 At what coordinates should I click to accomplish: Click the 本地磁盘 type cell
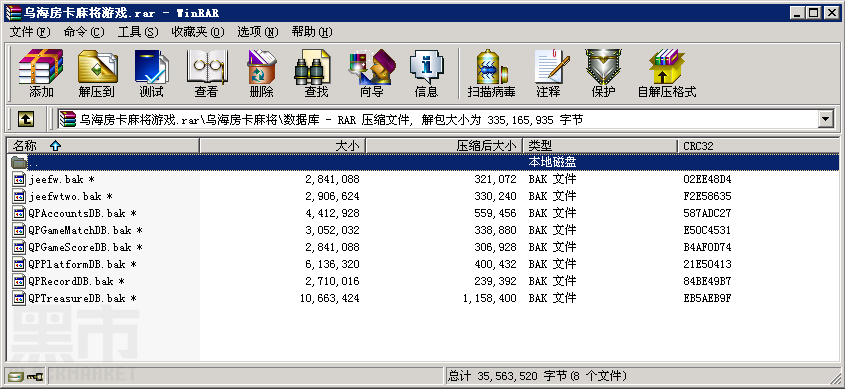(x=553, y=162)
